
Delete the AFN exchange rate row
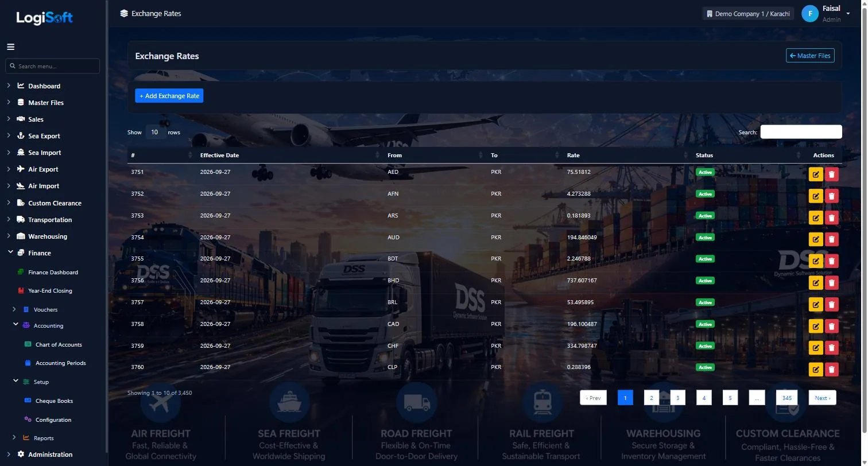[831, 196]
